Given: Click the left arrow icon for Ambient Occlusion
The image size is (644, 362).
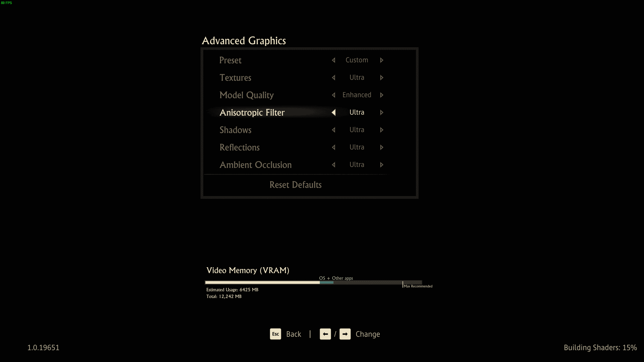Looking at the screenshot, I should coord(334,164).
